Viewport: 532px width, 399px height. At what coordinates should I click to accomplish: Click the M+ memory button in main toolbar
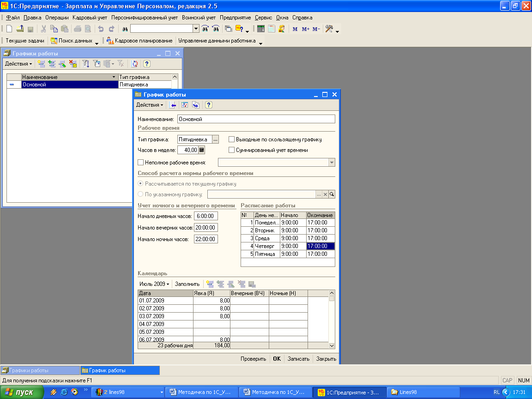(305, 29)
